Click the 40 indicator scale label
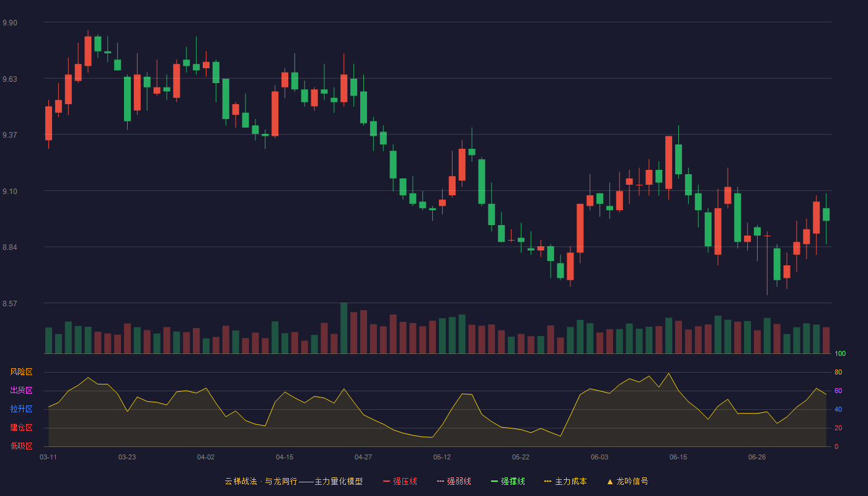The width and height of the screenshot is (868, 496). pyautogui.click(x=838, y=409)
